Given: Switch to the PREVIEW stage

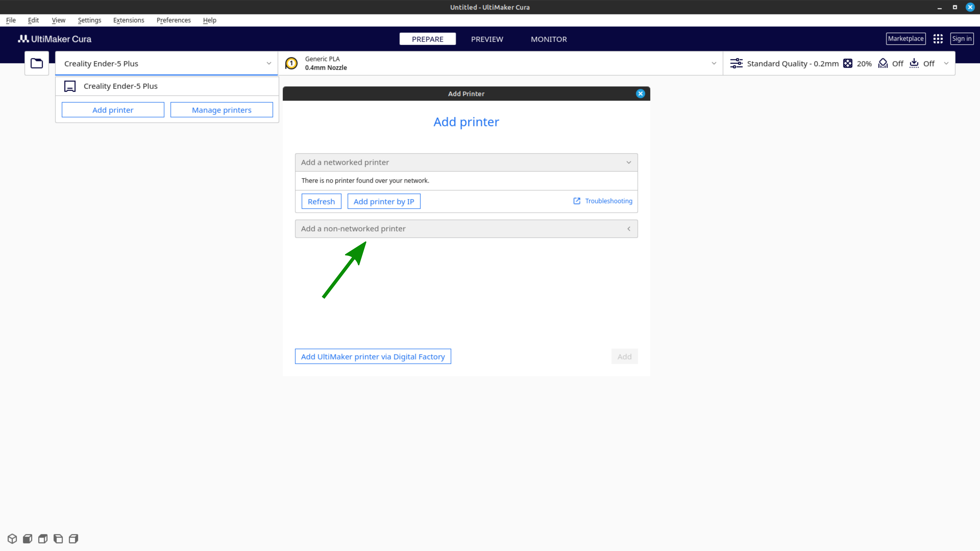Looking at the screenshot, I should [487, 39].
